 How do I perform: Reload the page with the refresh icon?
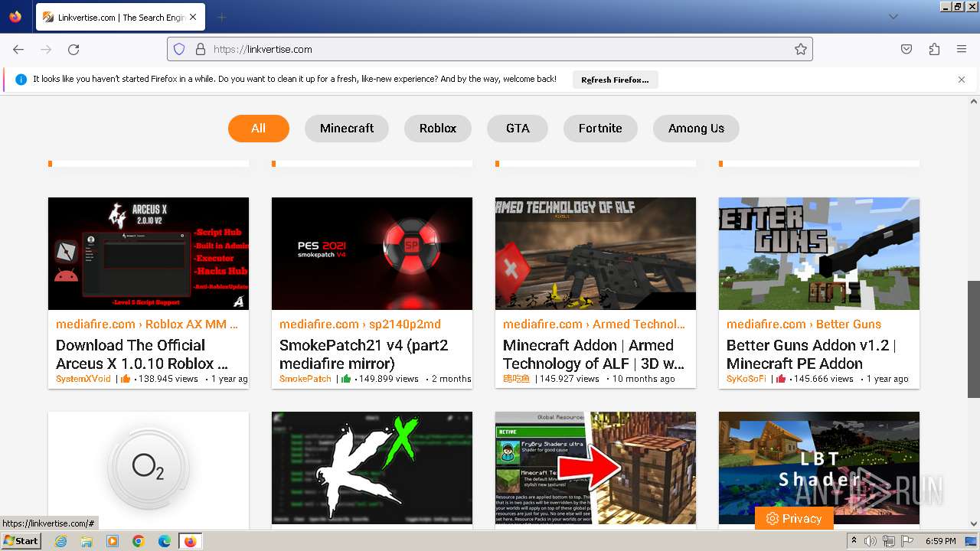[73, 49]
